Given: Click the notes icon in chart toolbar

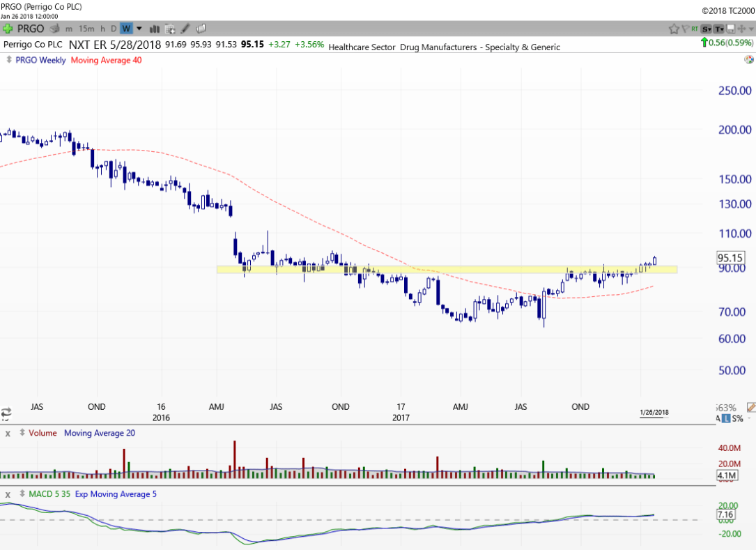Looking at the screenshot, I should click(201, 29).
